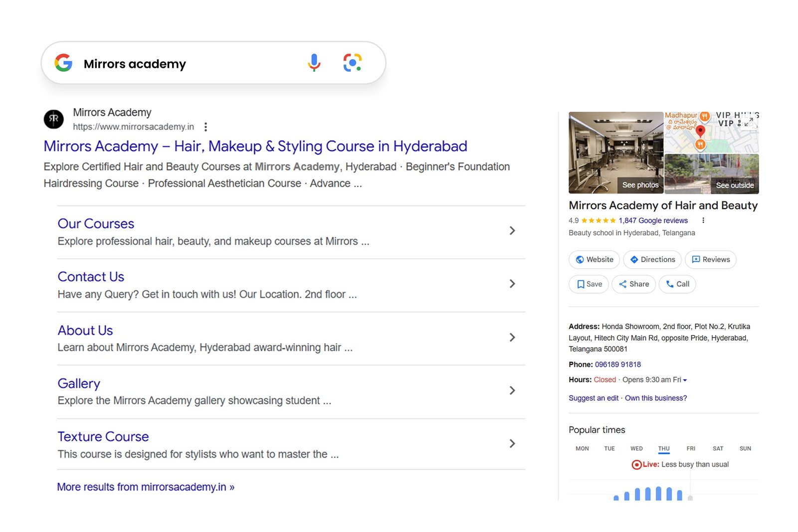The width and height of the screenshot is (798, 532).
Task: Click the voice search microphone icon
Action: pyautogui.click(x=314, y=63)
